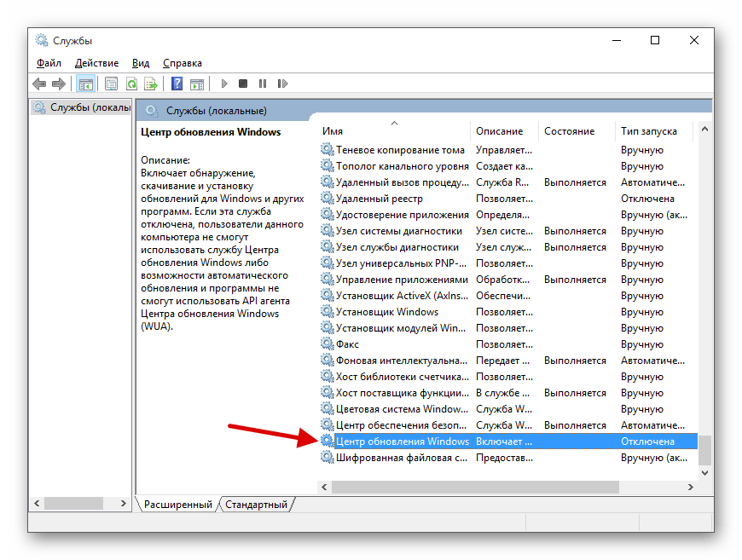The width and height of the screenshot is (742, 560).
Task: Open the Действие menu
Action: pos(96,63)
